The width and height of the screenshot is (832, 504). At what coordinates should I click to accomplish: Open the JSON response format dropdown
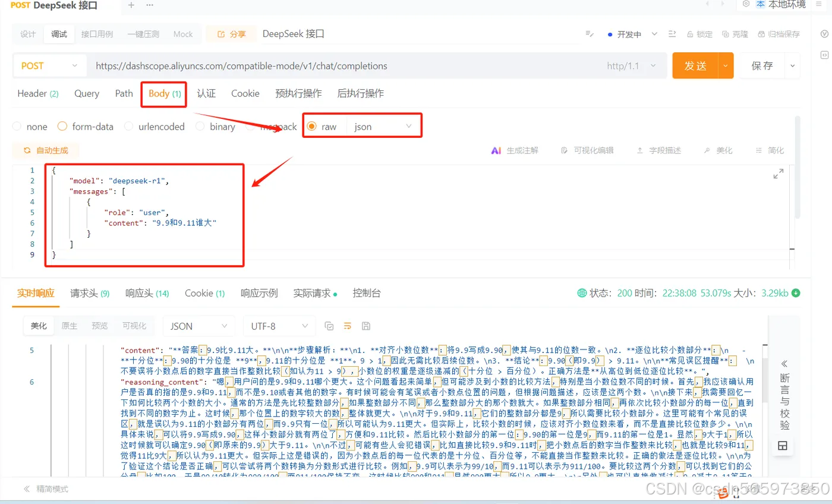click(x=199, y=326)
